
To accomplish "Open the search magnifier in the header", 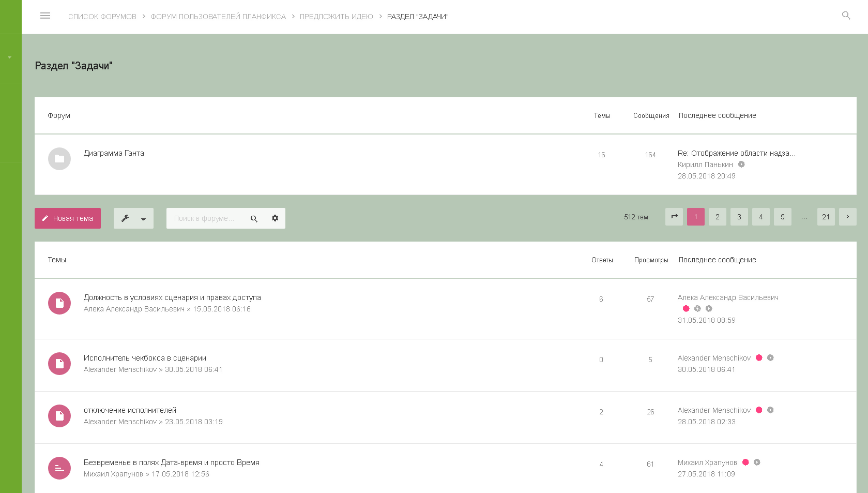I will coord(846,16).
